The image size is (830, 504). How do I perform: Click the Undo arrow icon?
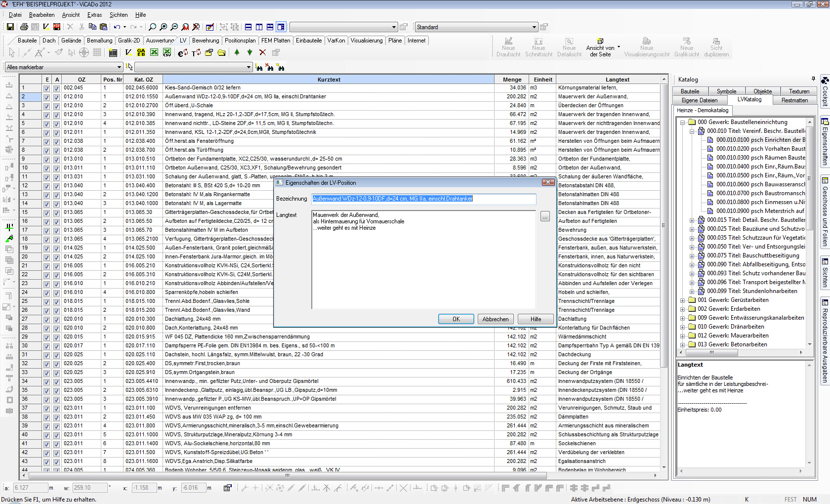(117, 27)
